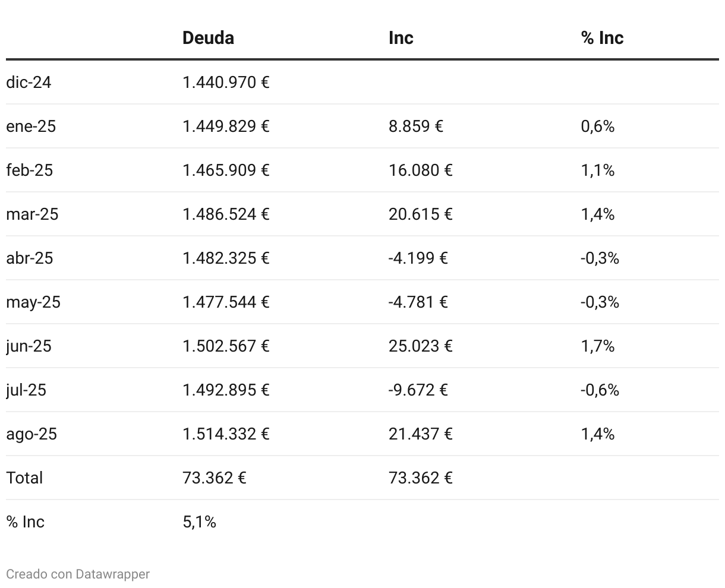Select the % Inc row label at bottom
725x588 pixels.
click(25, 521)
